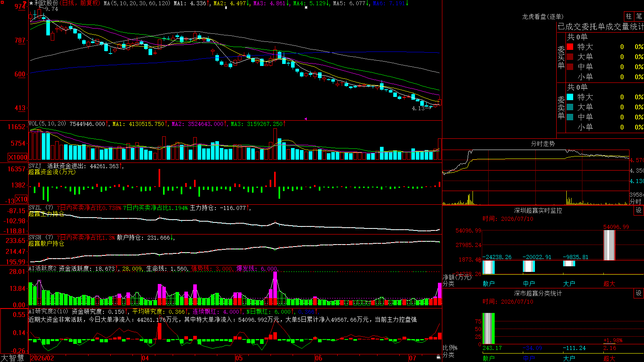This screenshot has height=362, width=644.
Task: Click the MA(5,10,20,30,60,120) indicator label
Action: tap(137, 3)
